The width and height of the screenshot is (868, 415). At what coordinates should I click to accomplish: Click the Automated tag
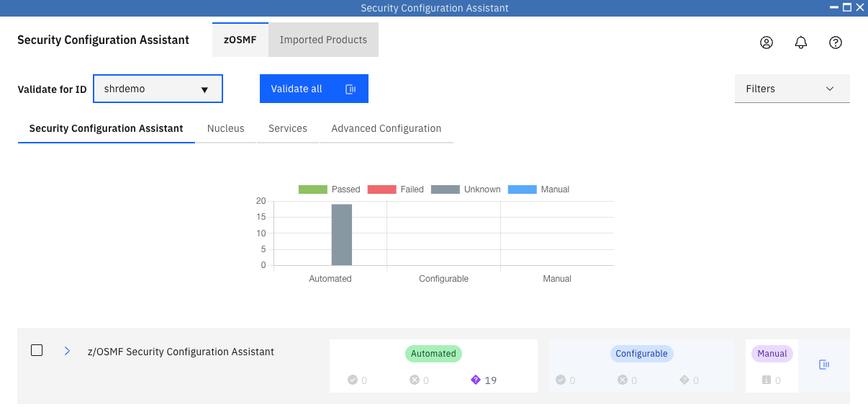point(433,354)
